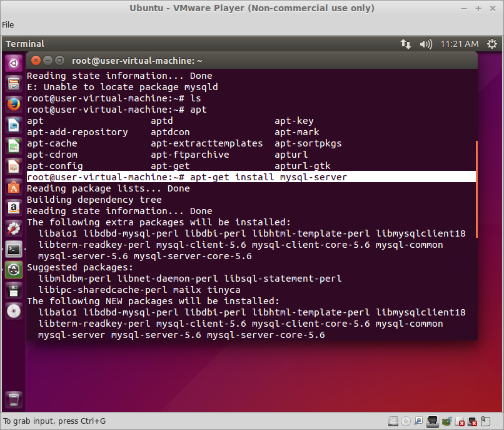The image size is (504, 430).
Task: Click the floppy disk drive launcher icon
Action: (x=14, y=290)
